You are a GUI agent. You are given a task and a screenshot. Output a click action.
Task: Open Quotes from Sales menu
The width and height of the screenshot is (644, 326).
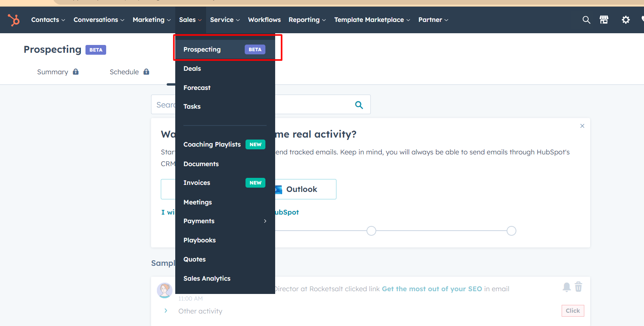(x=225, y=259)
